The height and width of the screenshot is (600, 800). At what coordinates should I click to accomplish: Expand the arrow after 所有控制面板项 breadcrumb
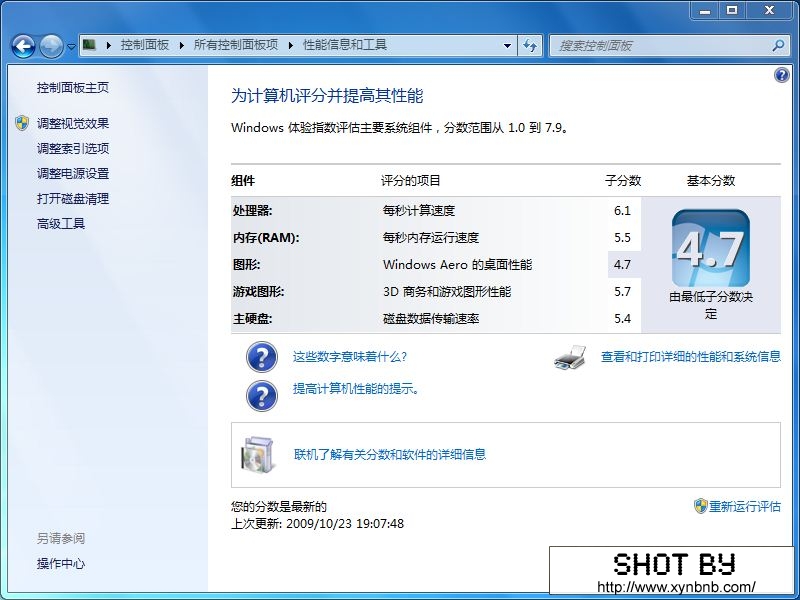click(x=291, y=45)
